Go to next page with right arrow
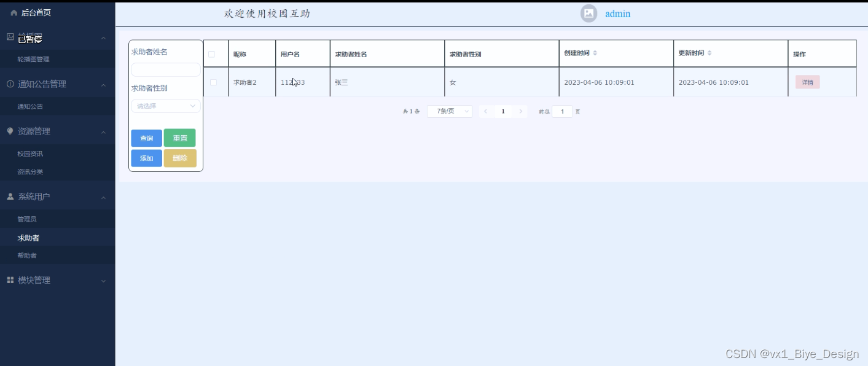Image resolution: width=868 pixels, height=366 pixels. (521, 111)
